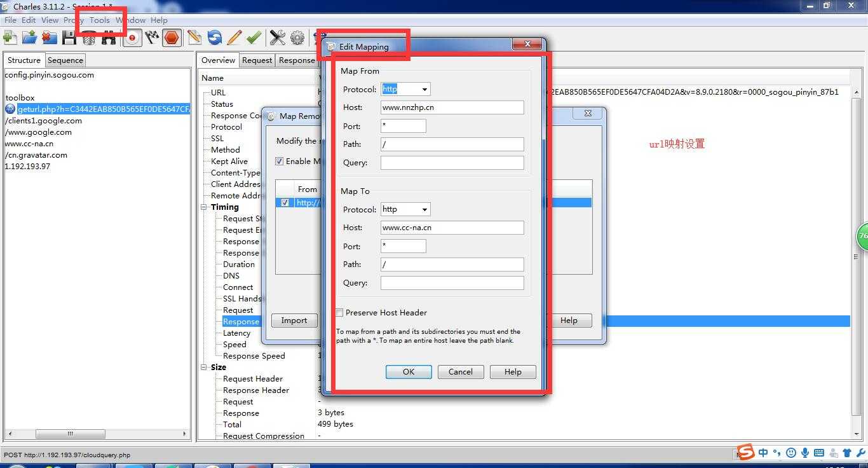Click the Map To Path field
Viewport: 868px width, 468px height.
[452, 265]
